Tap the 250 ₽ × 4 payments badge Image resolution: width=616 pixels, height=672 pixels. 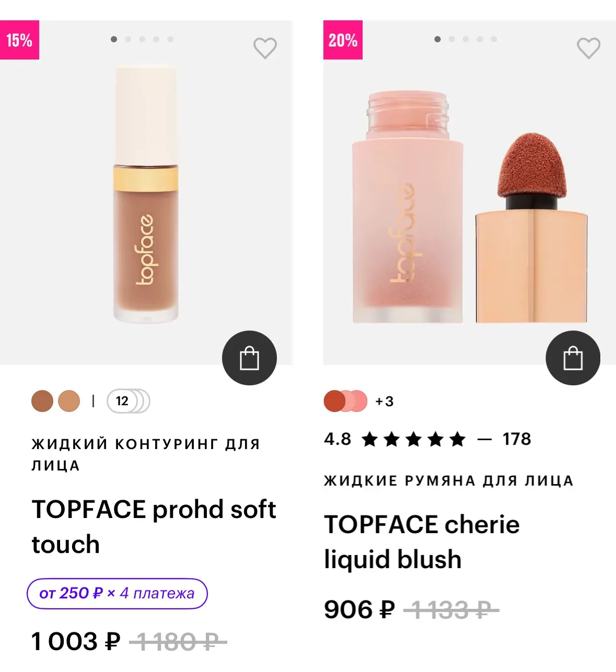(117, 594)
